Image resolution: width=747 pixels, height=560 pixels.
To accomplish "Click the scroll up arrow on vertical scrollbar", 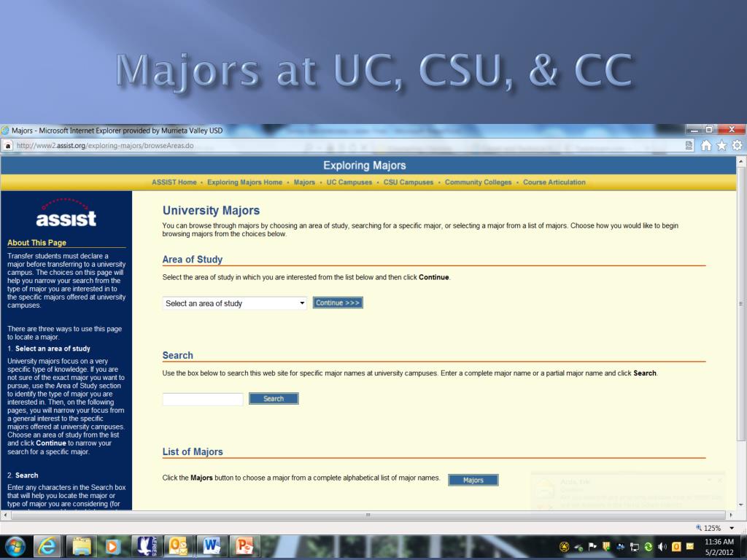I will (x=741, y=161).
